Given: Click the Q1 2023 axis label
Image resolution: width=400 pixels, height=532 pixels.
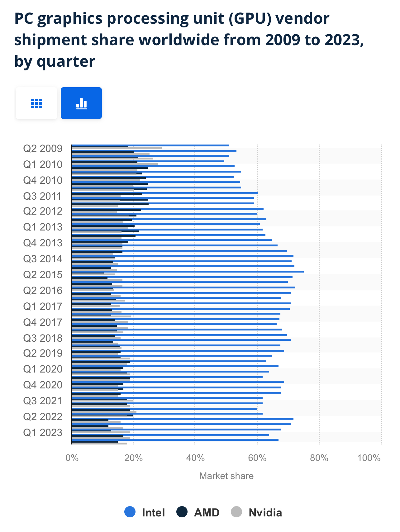Looking at the screenshot, I should (x=43, y=433).
